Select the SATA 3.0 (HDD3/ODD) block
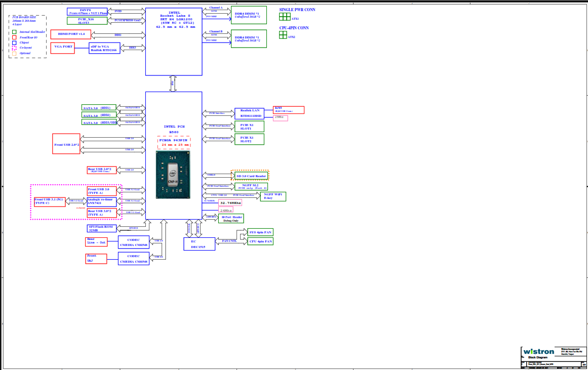Screen dimensions: 588x370 pyautogui.click(x=99, y=122)
